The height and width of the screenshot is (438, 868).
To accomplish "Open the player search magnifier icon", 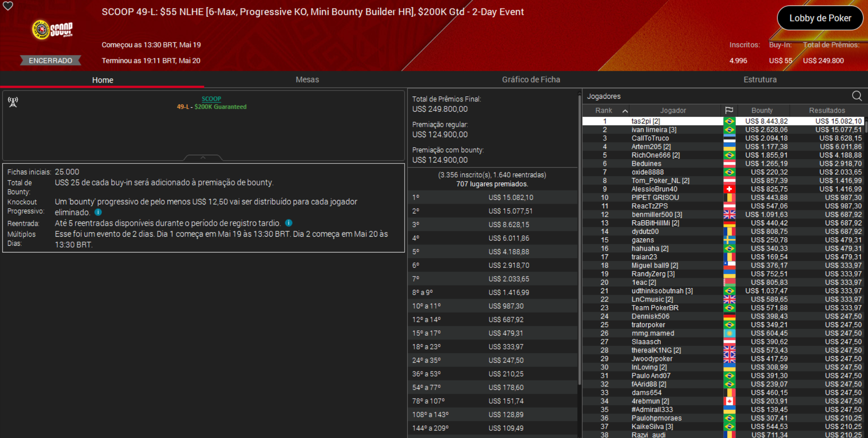I will tap(857, 96).
